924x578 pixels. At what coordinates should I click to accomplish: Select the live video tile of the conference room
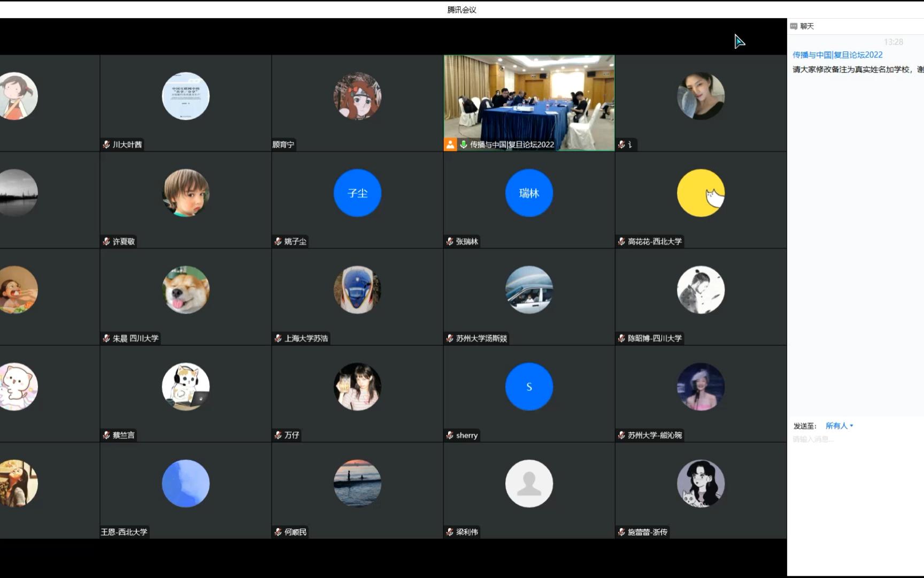click(529, 103)
